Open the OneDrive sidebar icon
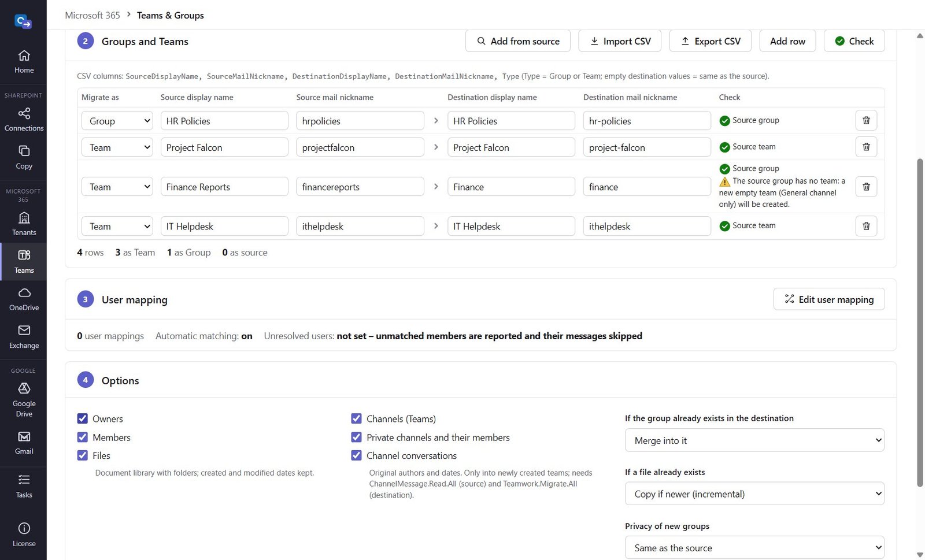The height and width of the screenshot is (560, 925). 24,299
